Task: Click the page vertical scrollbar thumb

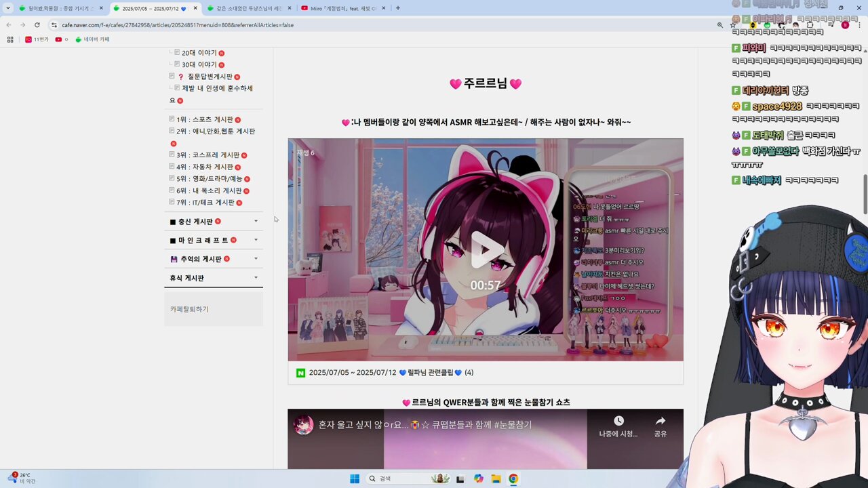Action: point(865,194)
